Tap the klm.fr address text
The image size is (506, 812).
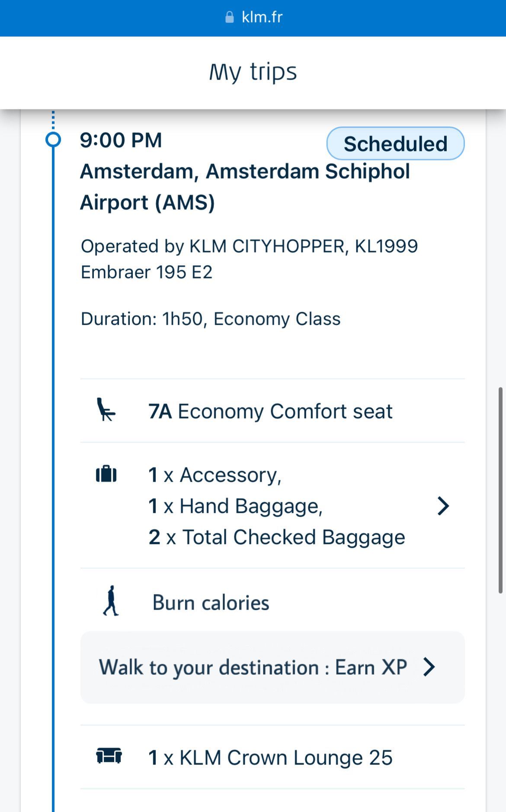[x=262, y=17]
